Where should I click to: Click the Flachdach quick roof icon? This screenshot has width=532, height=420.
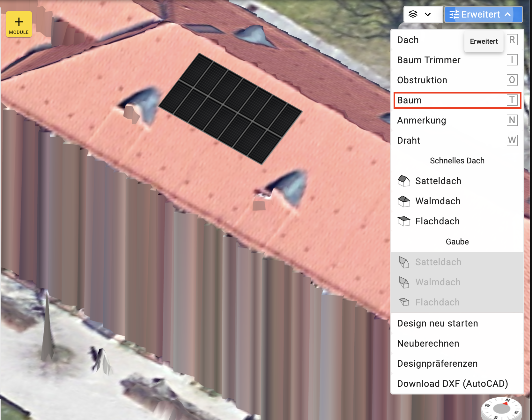(x=404, y=221)
